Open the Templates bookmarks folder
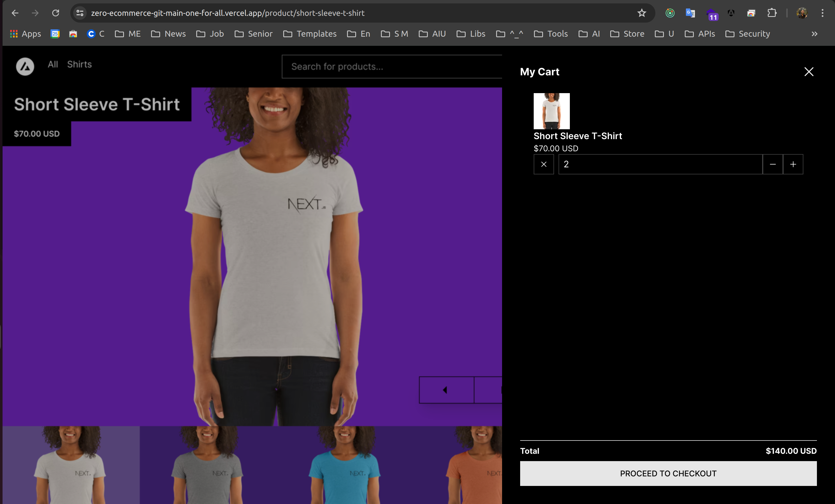The width and height of the screenshot is (835, 504). coord(310,34)
